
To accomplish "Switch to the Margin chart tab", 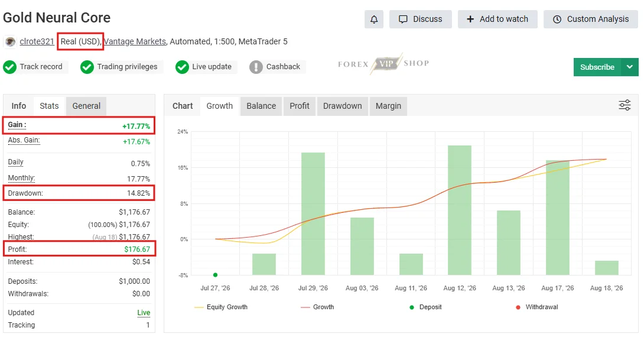I will [x=388, y=106].
